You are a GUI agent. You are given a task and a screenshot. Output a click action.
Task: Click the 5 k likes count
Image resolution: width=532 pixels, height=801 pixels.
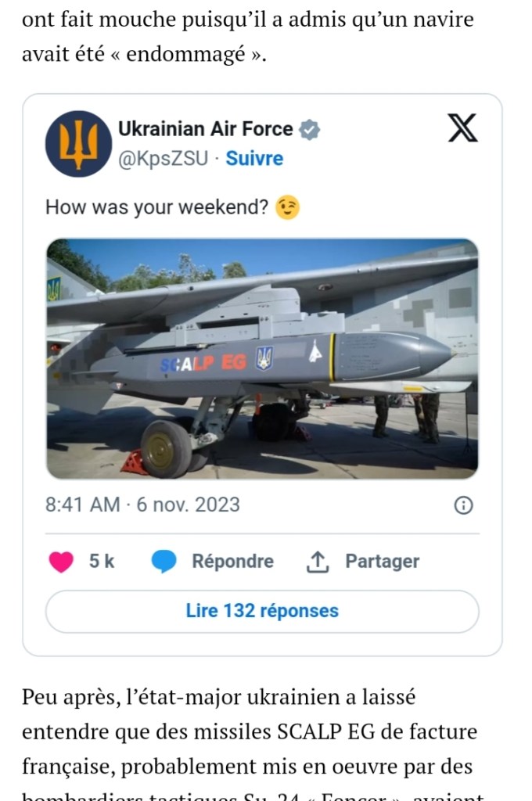[x=102, y=562]
